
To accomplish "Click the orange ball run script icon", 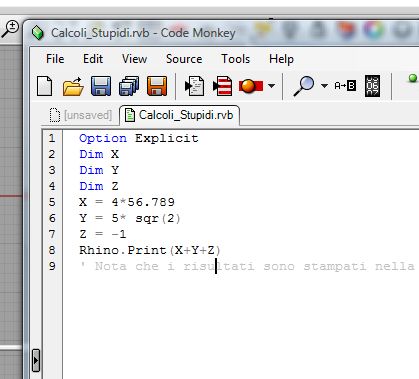I will tap(251, 86).
